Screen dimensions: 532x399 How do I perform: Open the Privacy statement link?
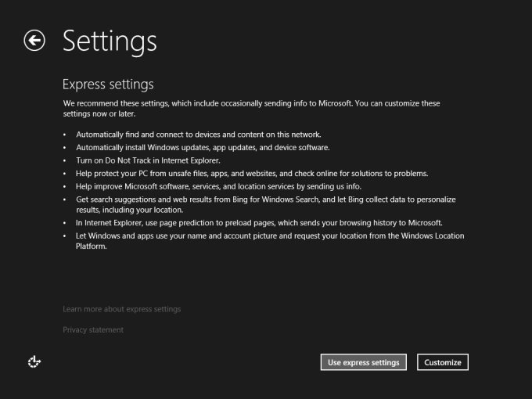[93, 330]
